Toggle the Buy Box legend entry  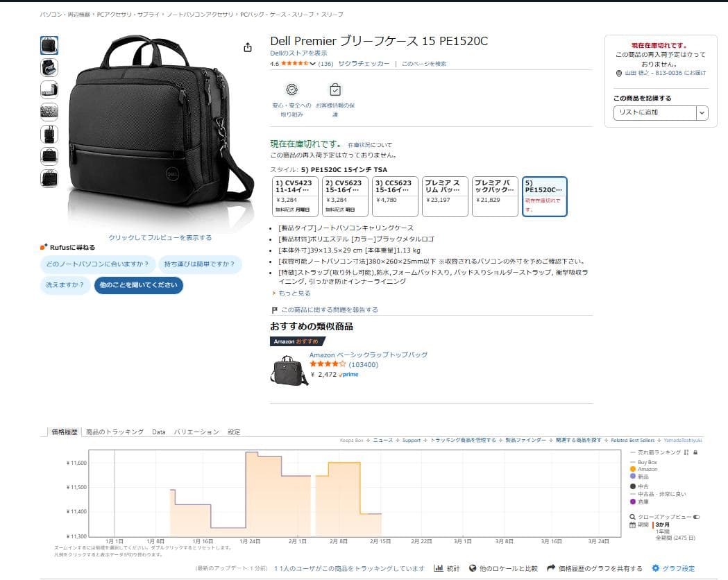(643, 462)
